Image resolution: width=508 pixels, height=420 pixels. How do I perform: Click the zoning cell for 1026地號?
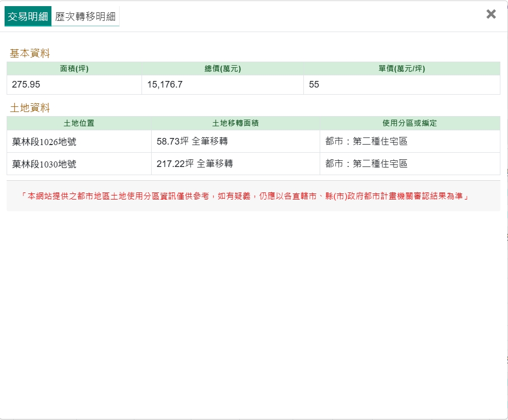pos(366,142)
